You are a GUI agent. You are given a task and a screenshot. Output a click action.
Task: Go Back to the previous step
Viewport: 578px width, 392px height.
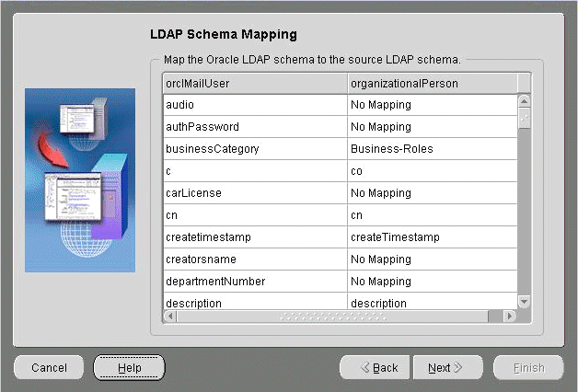click(x=375, y=367)
